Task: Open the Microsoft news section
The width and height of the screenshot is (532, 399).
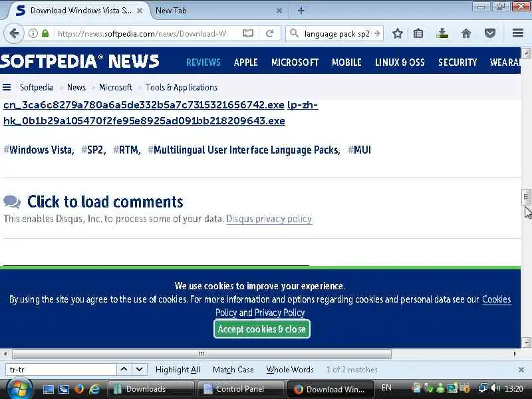Action: tap(295, 63)
